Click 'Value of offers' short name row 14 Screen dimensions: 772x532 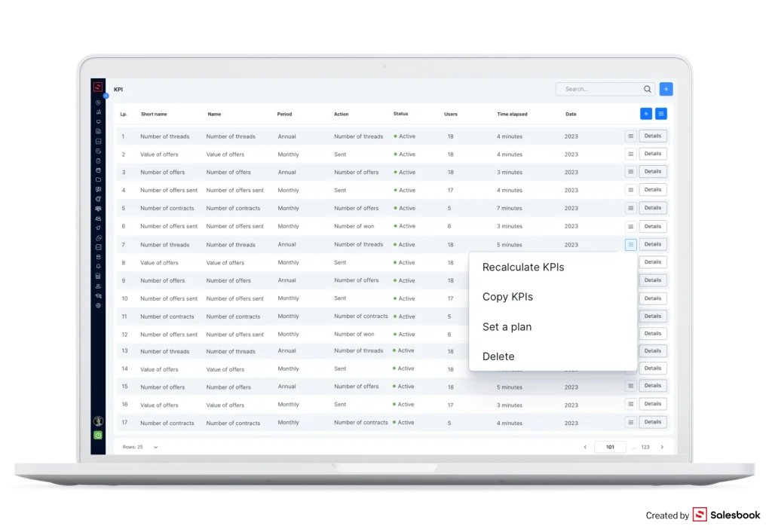tap(159, 369)
